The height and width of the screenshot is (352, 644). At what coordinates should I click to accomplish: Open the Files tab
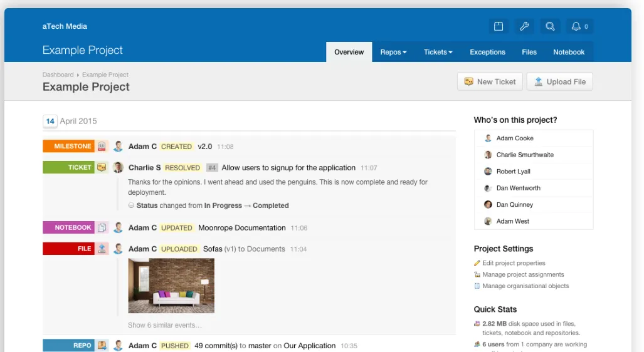(x=529, y=52)
